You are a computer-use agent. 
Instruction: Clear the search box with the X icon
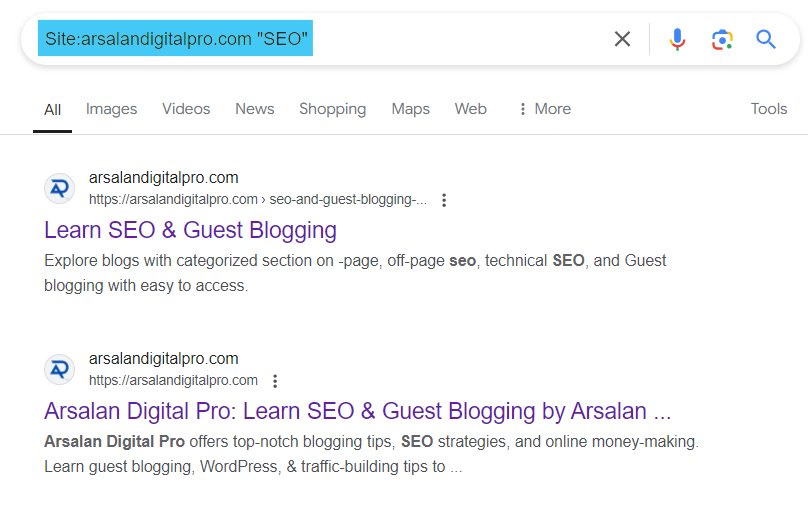622,39
